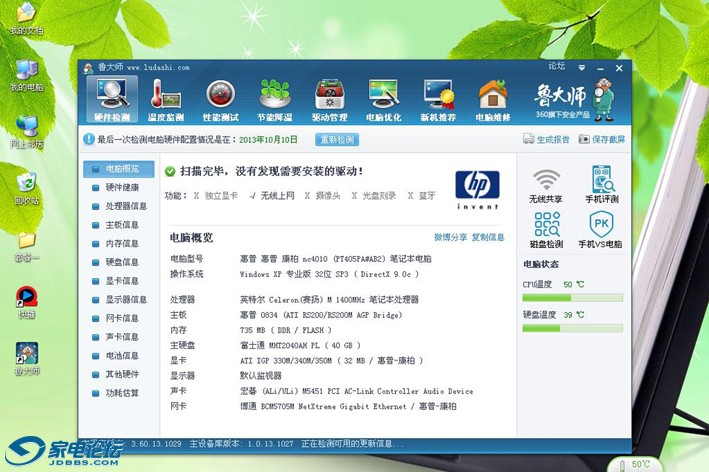Viewport: 709px width, 472px height.
Task: Open 无线共享 wireless sharing tool
Action: [546, 186]
